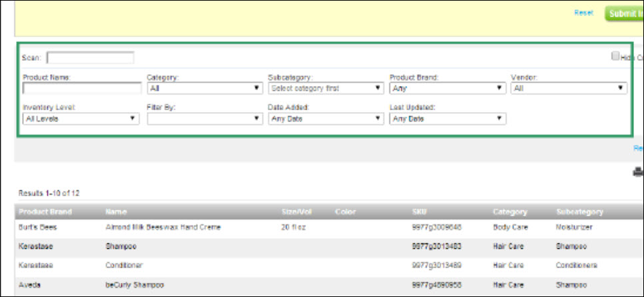This screenshot has width=644, height=297.
Task: Open the Category dropdown
Action: (205, 88)
